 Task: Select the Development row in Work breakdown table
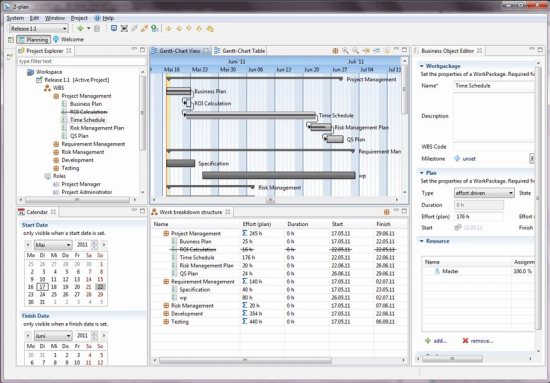pyautogui.click(x=280, y=314)
